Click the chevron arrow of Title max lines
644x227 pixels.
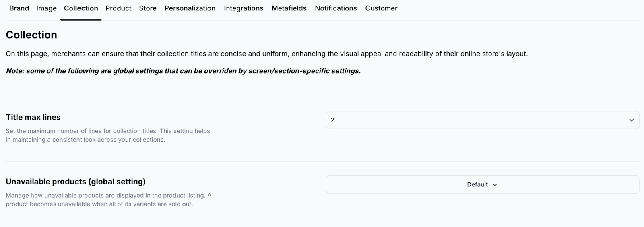point(631,120)
